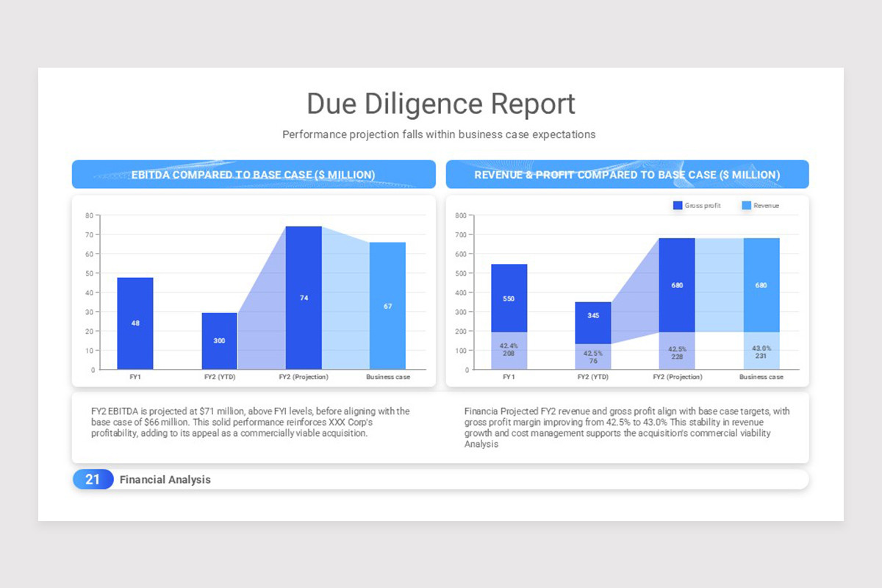The image size is (882, 588).
Task: Toggle the Revenue series in the legend
Action: [x=764, y=205]
